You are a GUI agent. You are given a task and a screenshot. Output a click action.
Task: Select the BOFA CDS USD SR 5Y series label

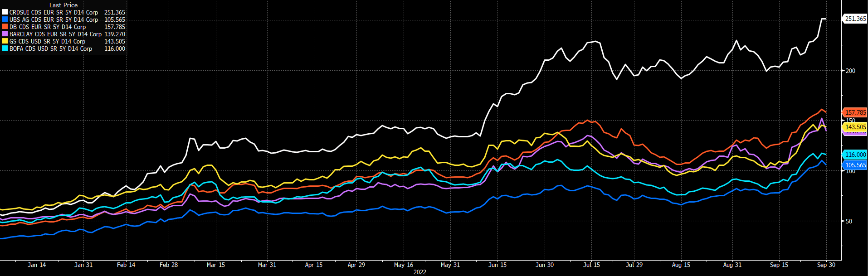point(51,48)
